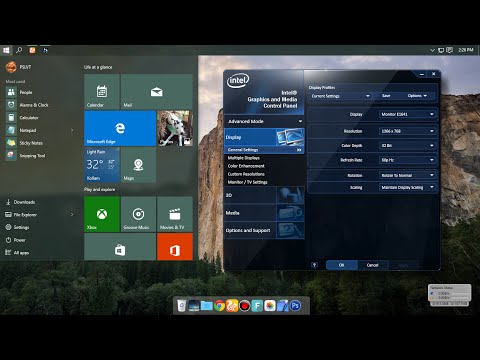The width and height of the screenshot is (480, 360).
Task: Click the help question mark icon
Action: click(x=314, y=265)
